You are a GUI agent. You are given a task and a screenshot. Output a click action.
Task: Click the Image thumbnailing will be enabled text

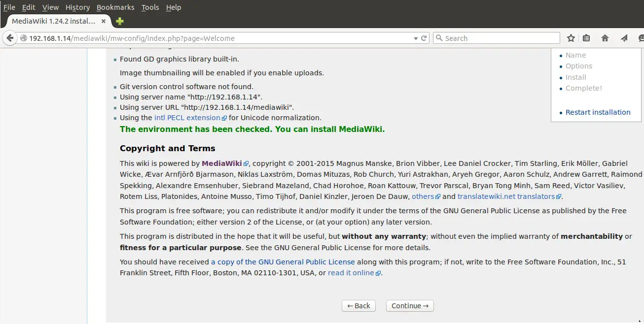point(222,73)
